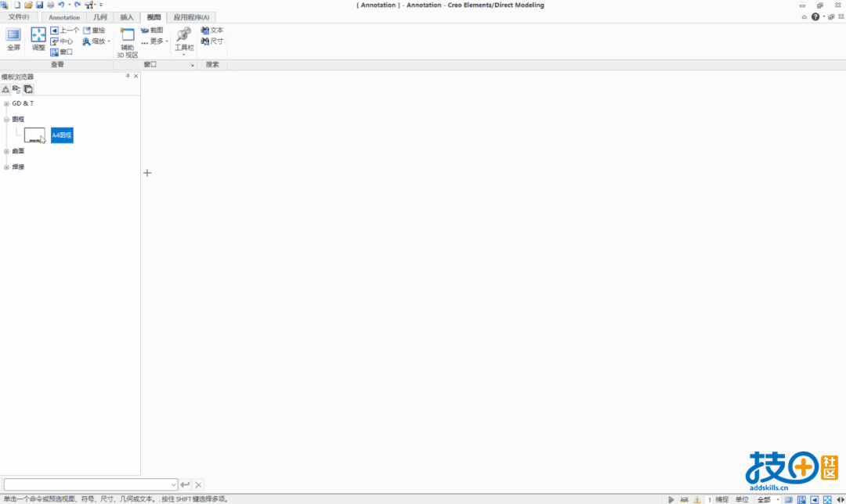846x504 pixels.
Task: Switch to the 插入 ribbon tab
Action: pyautogui.click(x=127, y=17)
